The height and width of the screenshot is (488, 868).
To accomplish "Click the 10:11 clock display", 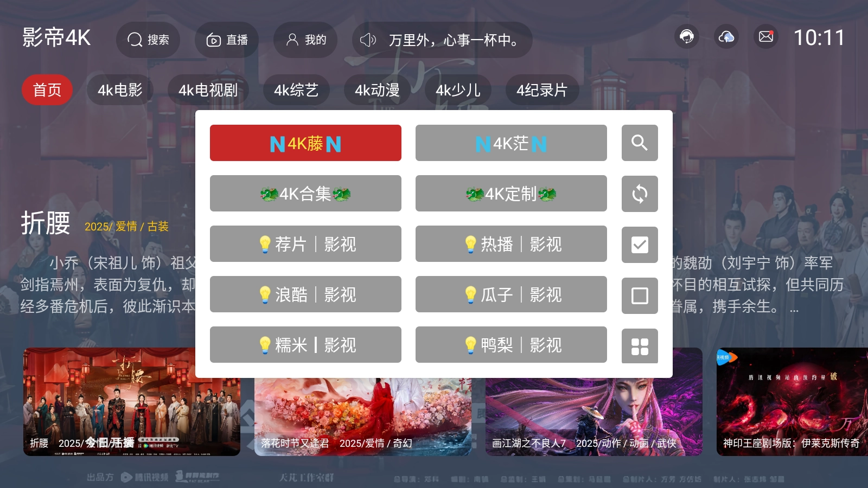I will point(819,38).
